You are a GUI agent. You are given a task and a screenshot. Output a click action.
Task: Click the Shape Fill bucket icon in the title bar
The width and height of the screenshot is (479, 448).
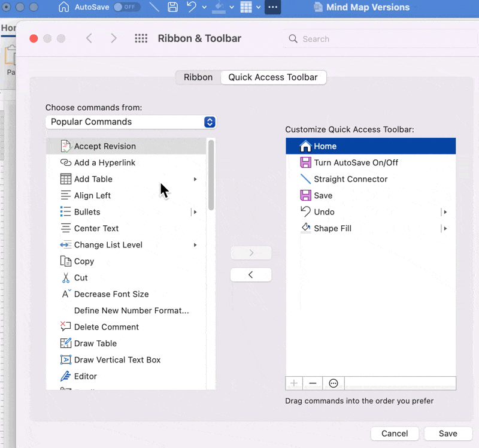219,7
